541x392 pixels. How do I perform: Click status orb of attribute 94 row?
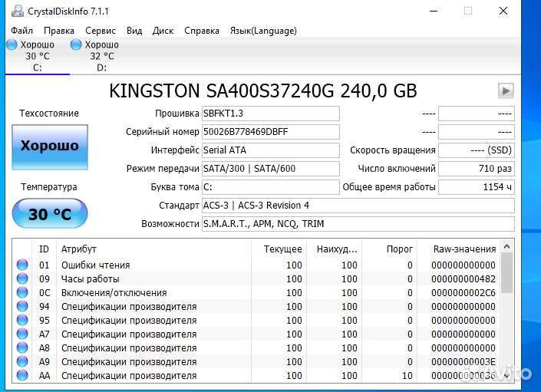pyautogui.click(x=22, y=306)
